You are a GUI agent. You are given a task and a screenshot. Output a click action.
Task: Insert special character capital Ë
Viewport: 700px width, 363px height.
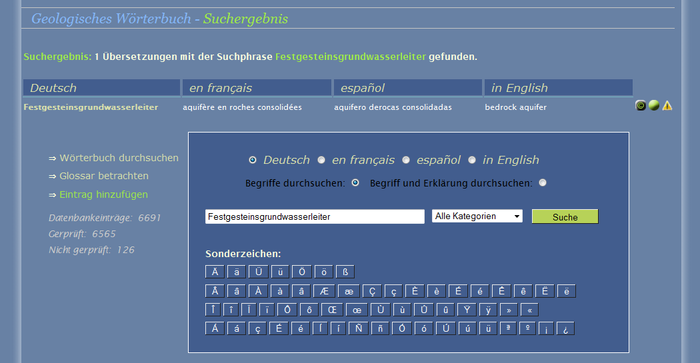[545, 291]
